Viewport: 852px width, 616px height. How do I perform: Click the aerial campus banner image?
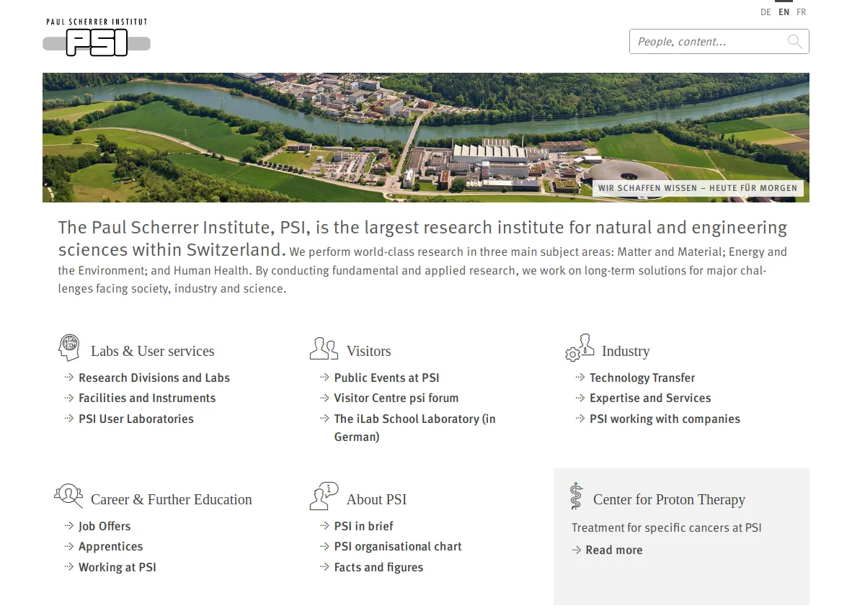point(426,138)
